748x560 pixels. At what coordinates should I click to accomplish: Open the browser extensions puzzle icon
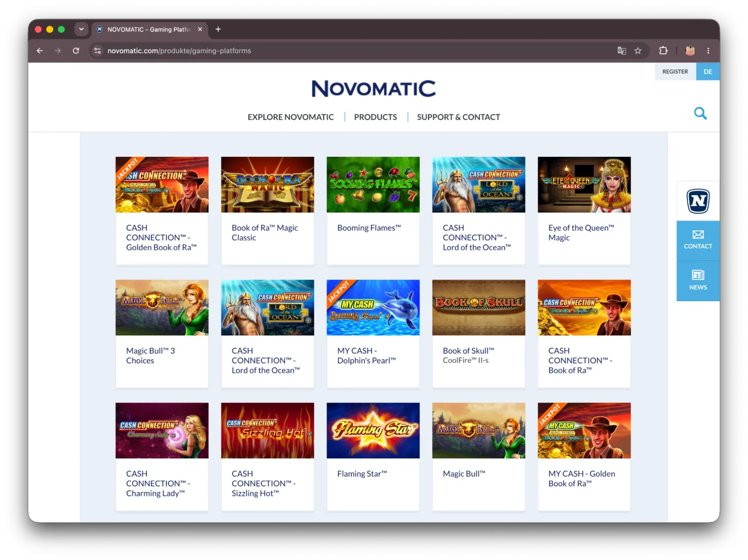pos(663,51)
